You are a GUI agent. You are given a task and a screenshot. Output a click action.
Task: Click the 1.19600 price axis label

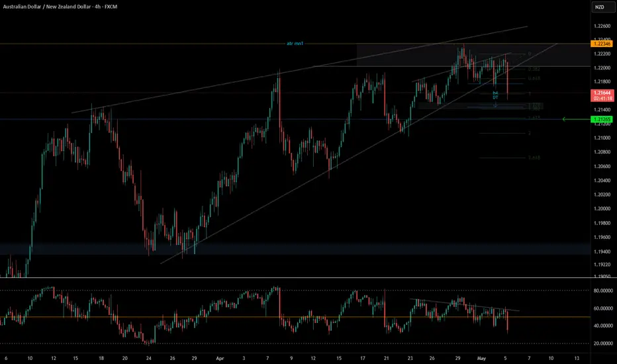tap(602, 238)
